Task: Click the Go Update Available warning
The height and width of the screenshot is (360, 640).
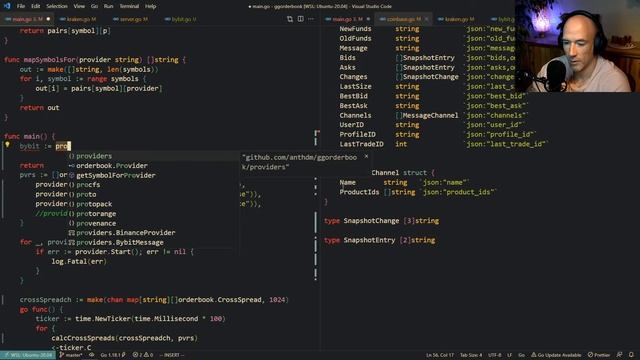Action: [x=556, y=355]
